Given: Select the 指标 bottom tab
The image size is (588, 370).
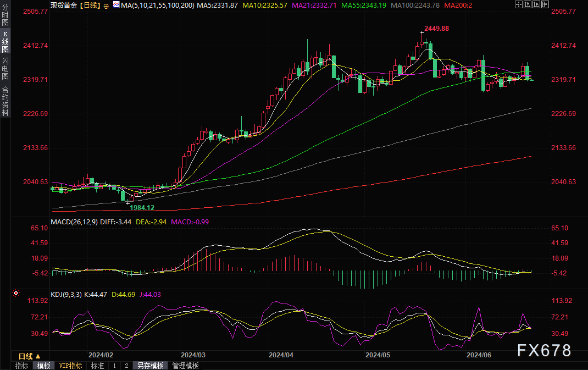Looking at the screenshot, I should [22, 366].
